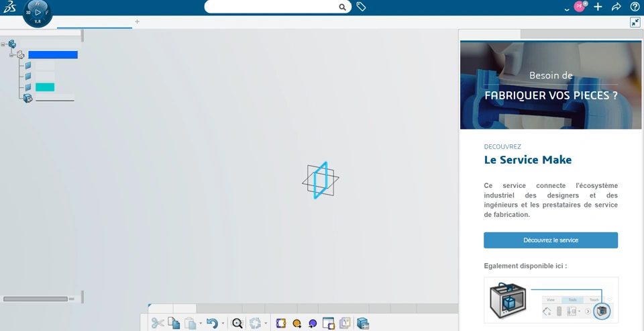644x331 pixels.
Task: Open the PF user avatar menu
Action: pyautogui.click(x=579, y=6)
